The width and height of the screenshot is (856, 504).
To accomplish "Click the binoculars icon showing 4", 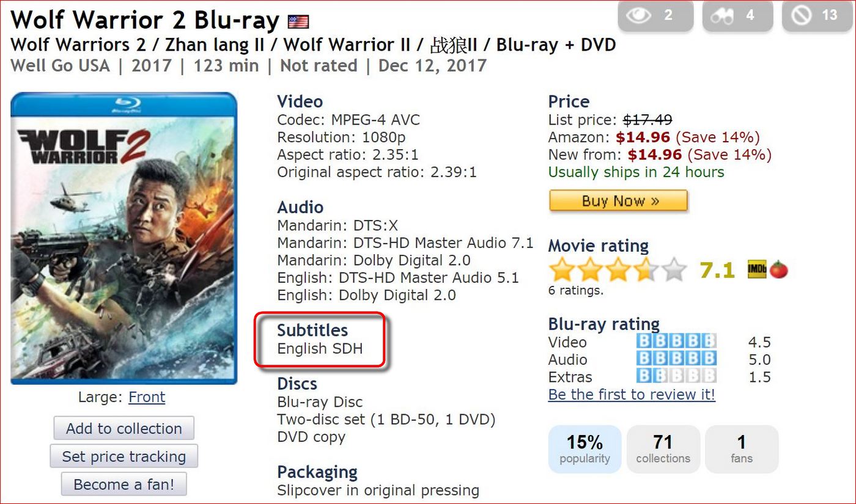I will (722, 15).
